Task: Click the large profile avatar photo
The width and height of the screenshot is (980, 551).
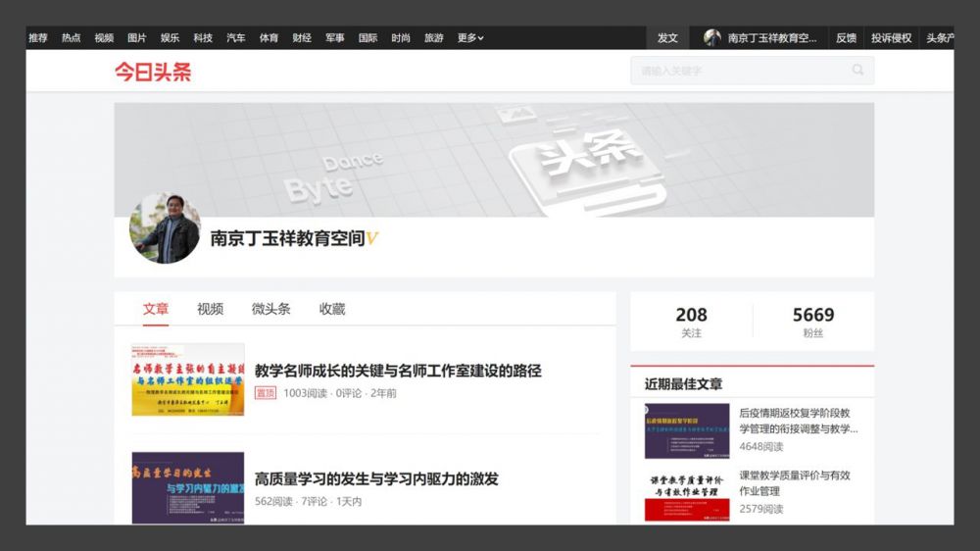Action: [165, 228]
